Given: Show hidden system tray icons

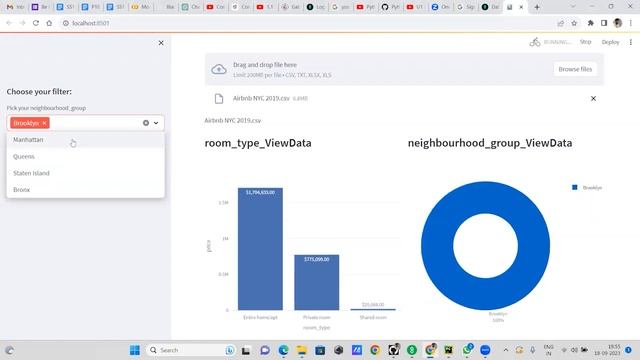Looking at the screenshot, I should 505,350.
